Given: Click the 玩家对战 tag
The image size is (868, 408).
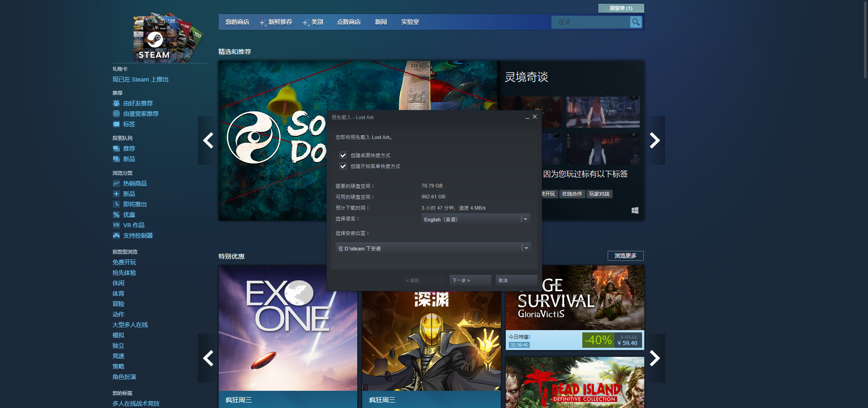Looking at the screenshot, I should tap(599, 194).
